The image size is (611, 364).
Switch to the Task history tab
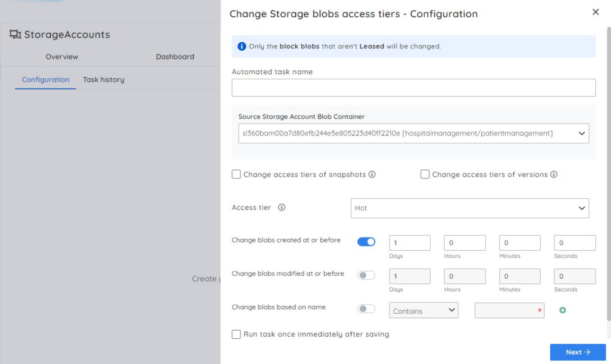pos(103,79)
